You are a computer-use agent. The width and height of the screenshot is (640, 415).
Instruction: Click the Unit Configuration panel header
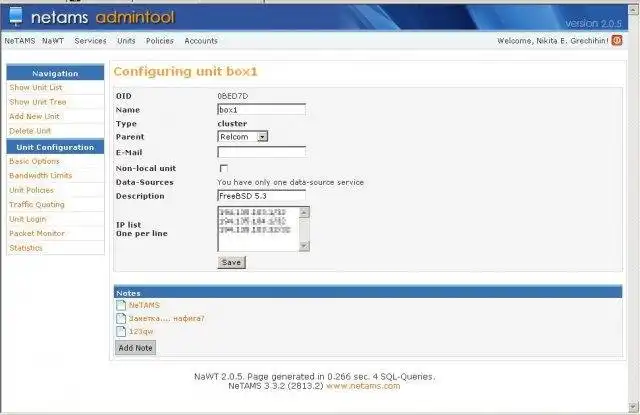[x=55, y=147]
